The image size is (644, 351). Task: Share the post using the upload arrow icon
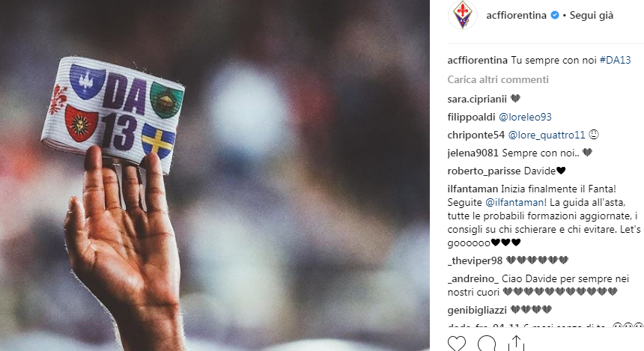tap(516, 344)
